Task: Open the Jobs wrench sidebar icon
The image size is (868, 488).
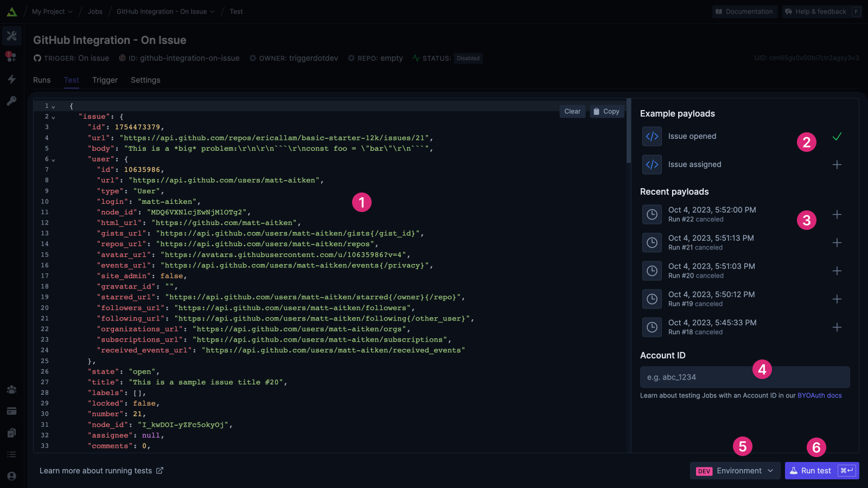Action: coord(11,36)
